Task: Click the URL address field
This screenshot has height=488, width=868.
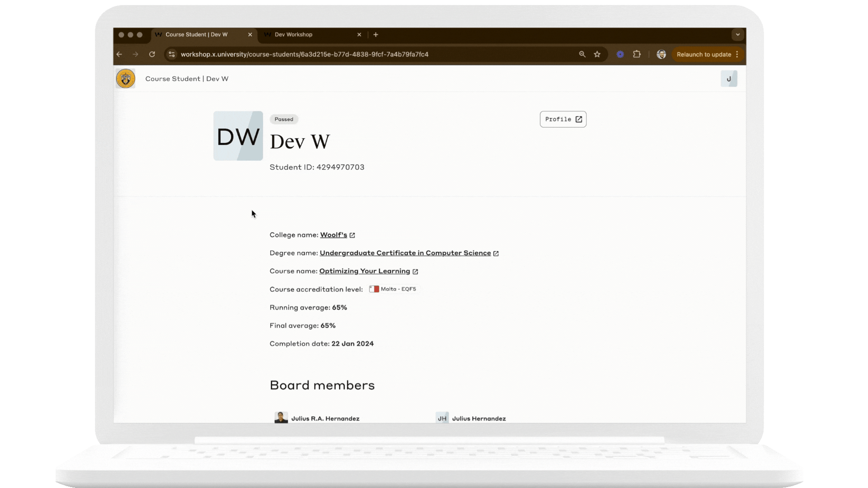Action: click(362, 54)
